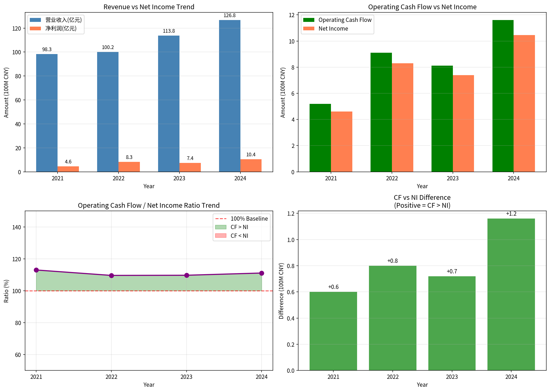Click the 113.8 value label above 2023 bar

click(169, 31)
